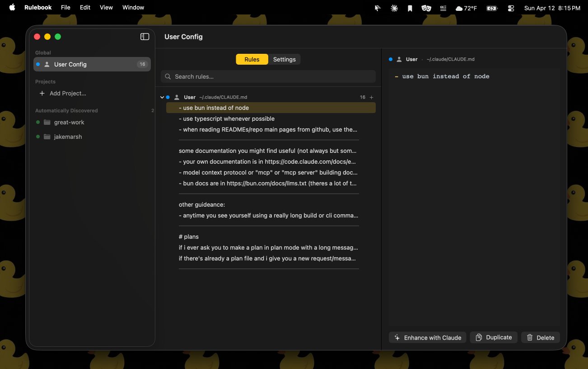The height and width of the screenshot is (369, 588).
Task: Select rule 'bun docs are in' llms.txt
Action: tap(271, 183)
